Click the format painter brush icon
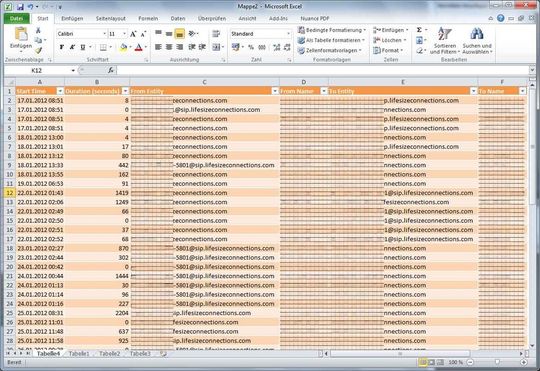This screenshot has height=371, width=540. 38,50
